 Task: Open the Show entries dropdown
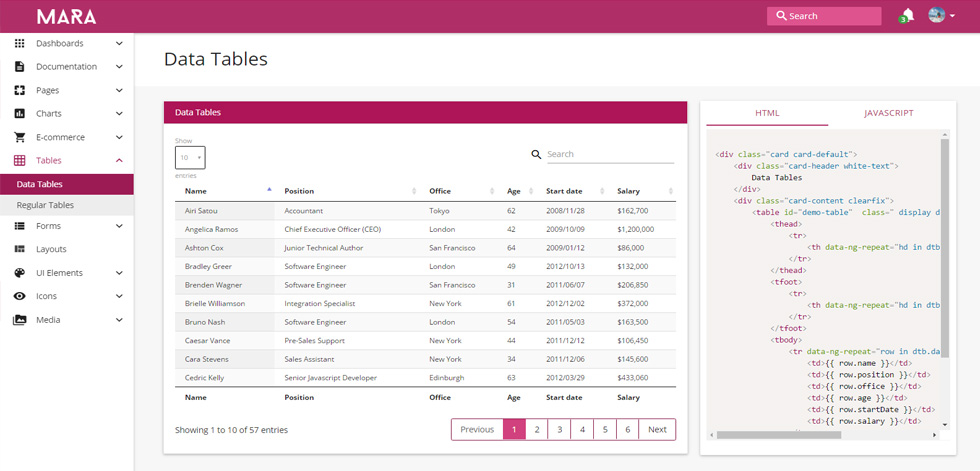tap(190, 157)
